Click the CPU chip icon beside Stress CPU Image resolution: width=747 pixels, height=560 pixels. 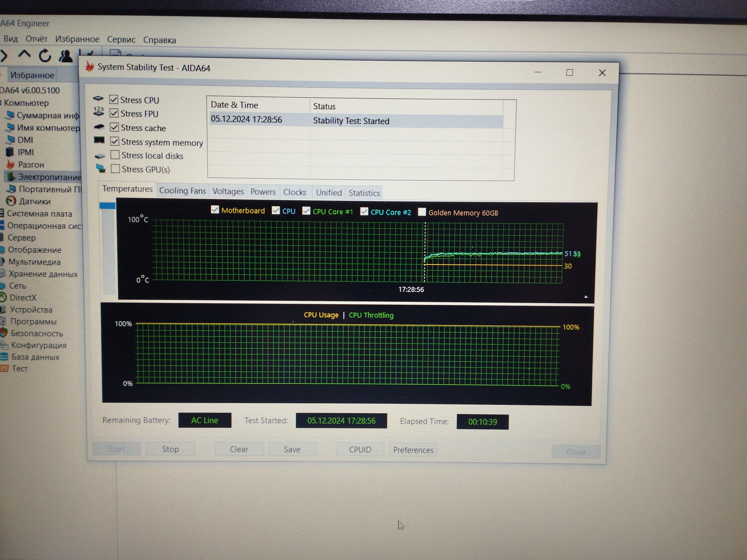pos(98,99)
